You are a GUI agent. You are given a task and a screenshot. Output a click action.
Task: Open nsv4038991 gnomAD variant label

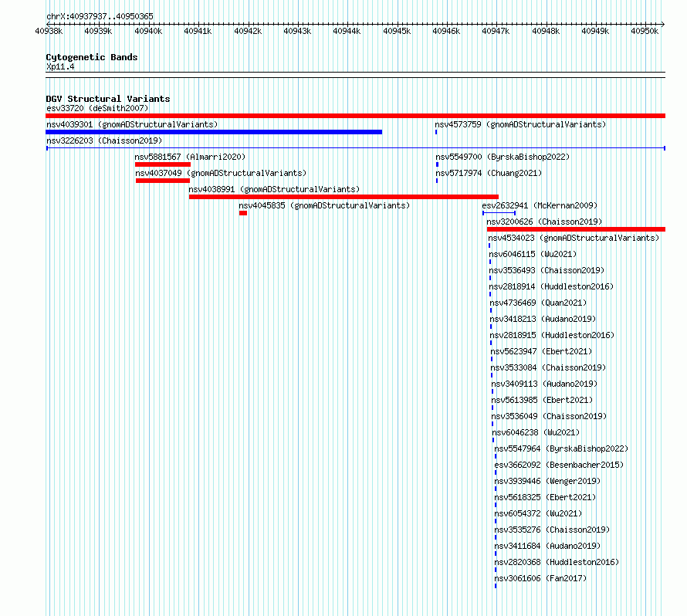point(274,189)
